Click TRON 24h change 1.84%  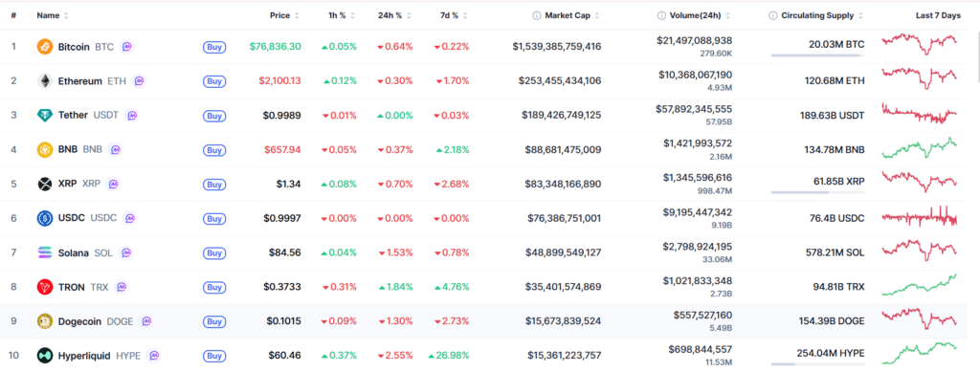395,287
